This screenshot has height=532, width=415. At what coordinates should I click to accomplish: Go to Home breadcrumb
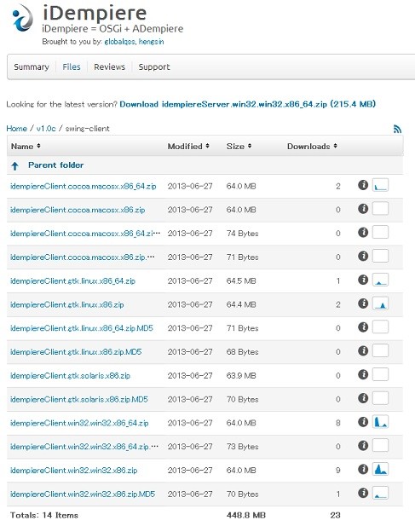[x=16, y=129]
